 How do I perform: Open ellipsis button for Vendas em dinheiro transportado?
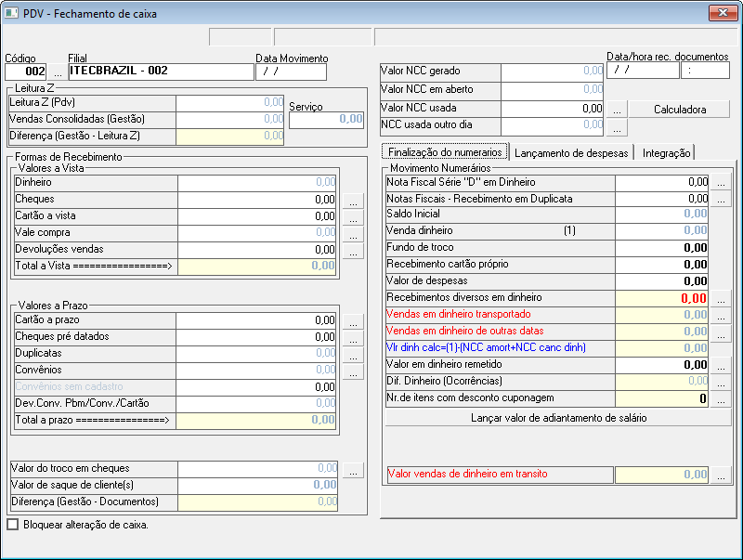(x=721, y=315)
